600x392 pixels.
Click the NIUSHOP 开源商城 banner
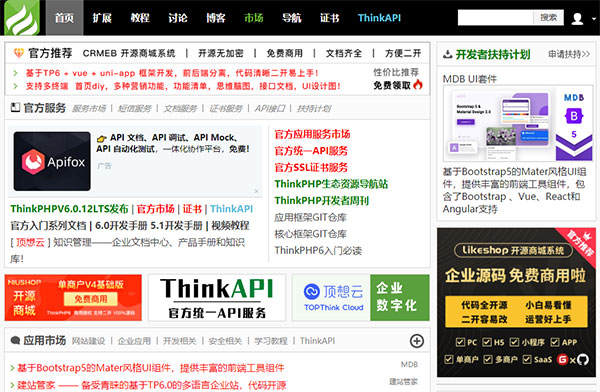[x=73, y=297]
